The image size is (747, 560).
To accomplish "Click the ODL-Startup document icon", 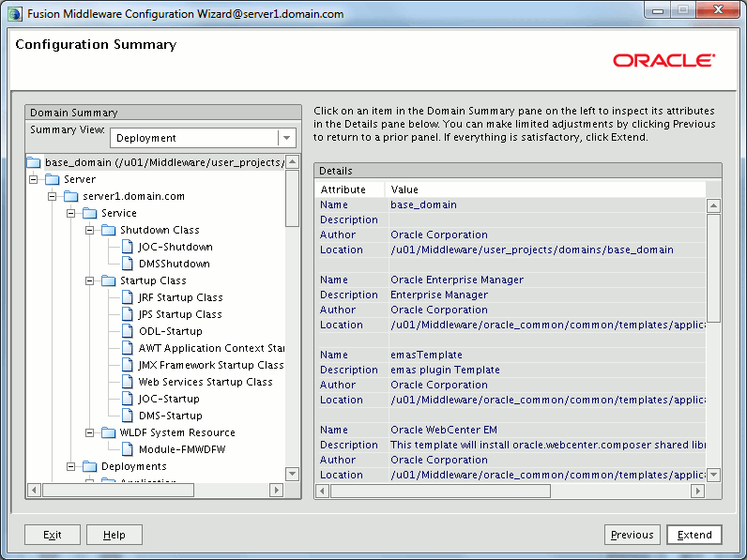I will (128, 331).
